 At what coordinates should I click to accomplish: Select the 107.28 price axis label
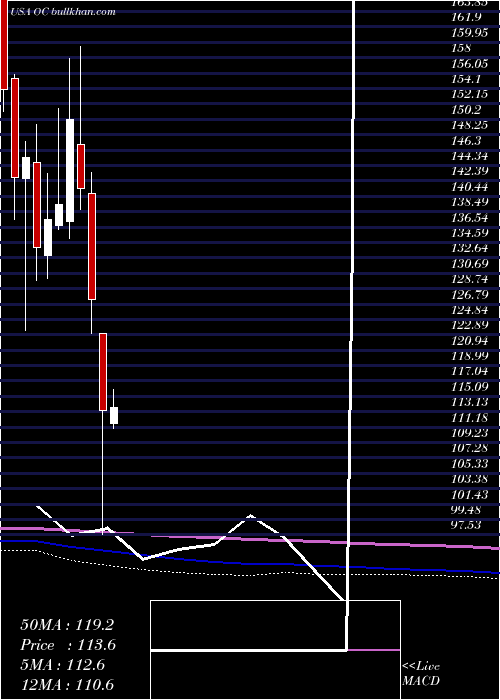[470, 448]
